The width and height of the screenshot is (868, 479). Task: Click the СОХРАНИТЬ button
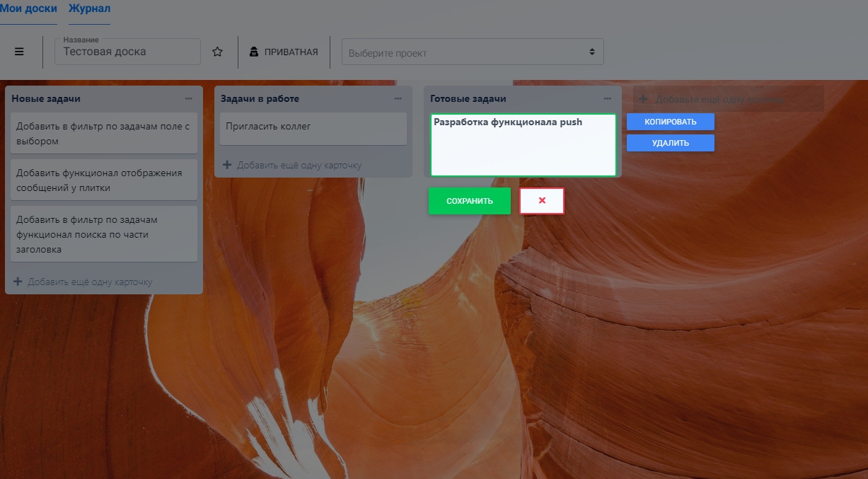tap(470, 201)
